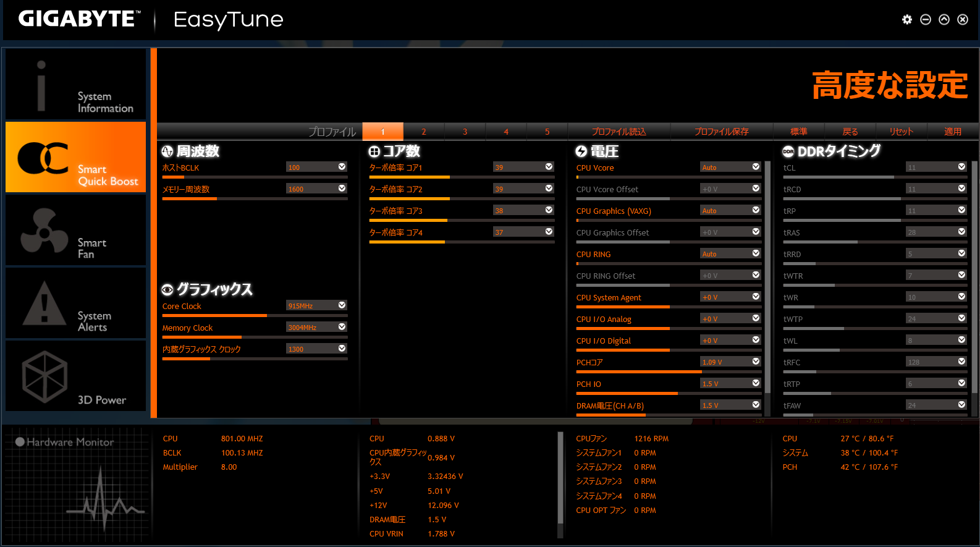980x547 pixels.
Task: Open ターボ倍率 コア2 dropdown
Action: point(524,189)
